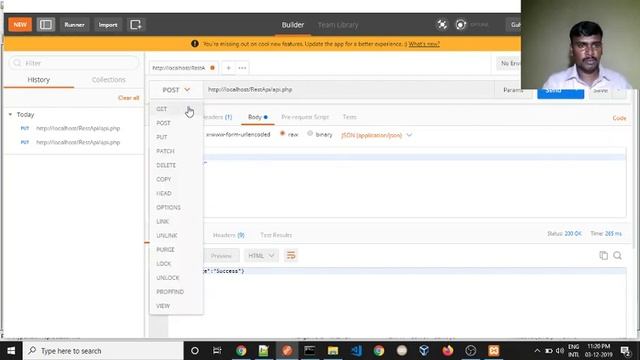Screen dimensions: 640x360
Task: Click the Import button
Action: pos(108,25)
